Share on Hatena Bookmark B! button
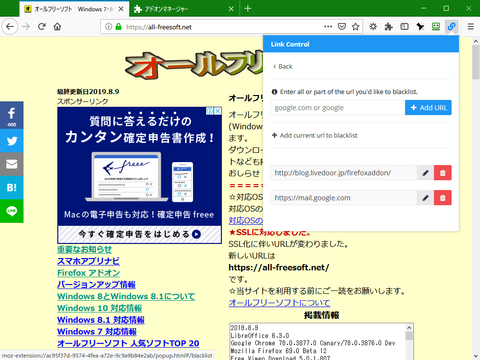This screenshot has width=480, height=360. click(x=12, y=187)
